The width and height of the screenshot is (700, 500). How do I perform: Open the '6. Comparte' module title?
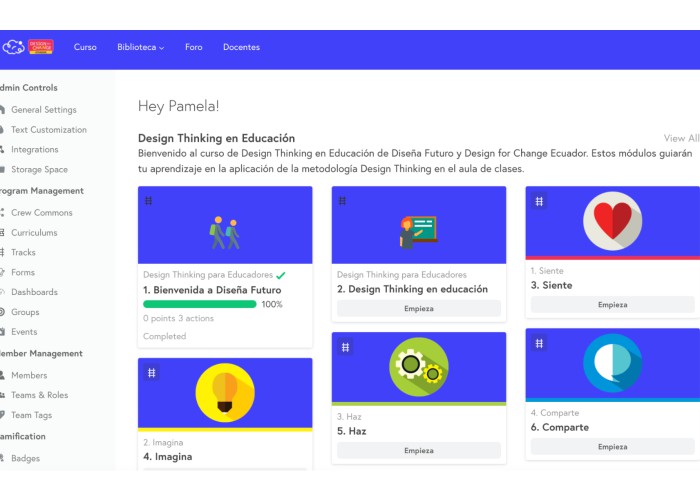pos(560,427)
